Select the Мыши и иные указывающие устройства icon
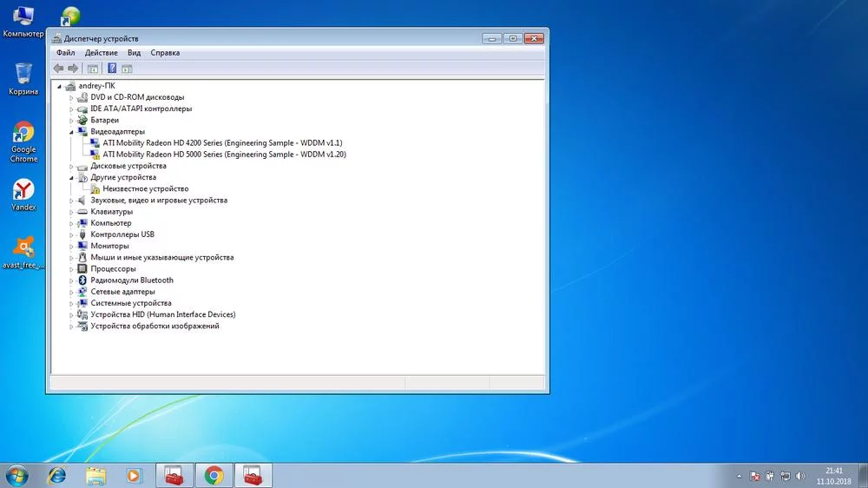868x488 pixels. 82,258
